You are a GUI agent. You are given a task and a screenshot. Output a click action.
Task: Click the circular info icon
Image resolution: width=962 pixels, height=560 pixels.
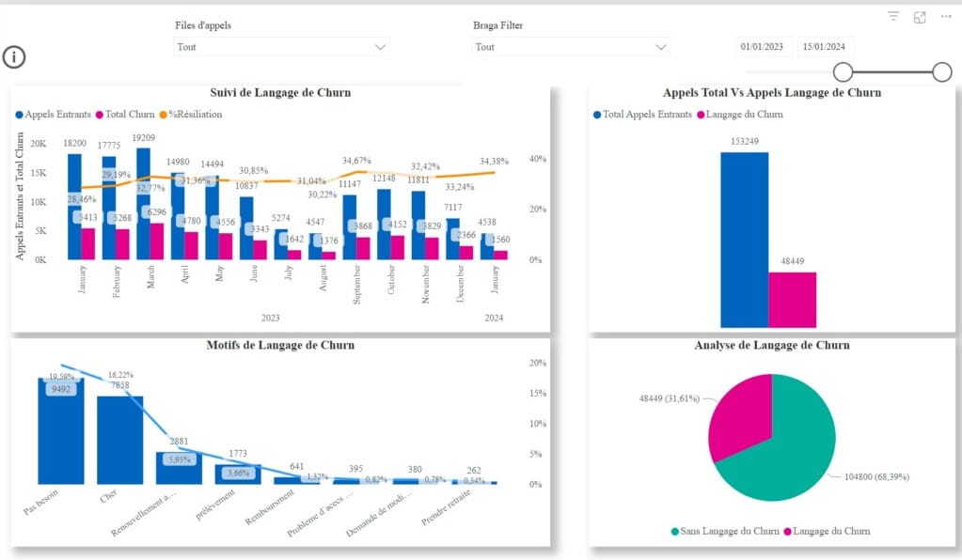tap(13, 57)
